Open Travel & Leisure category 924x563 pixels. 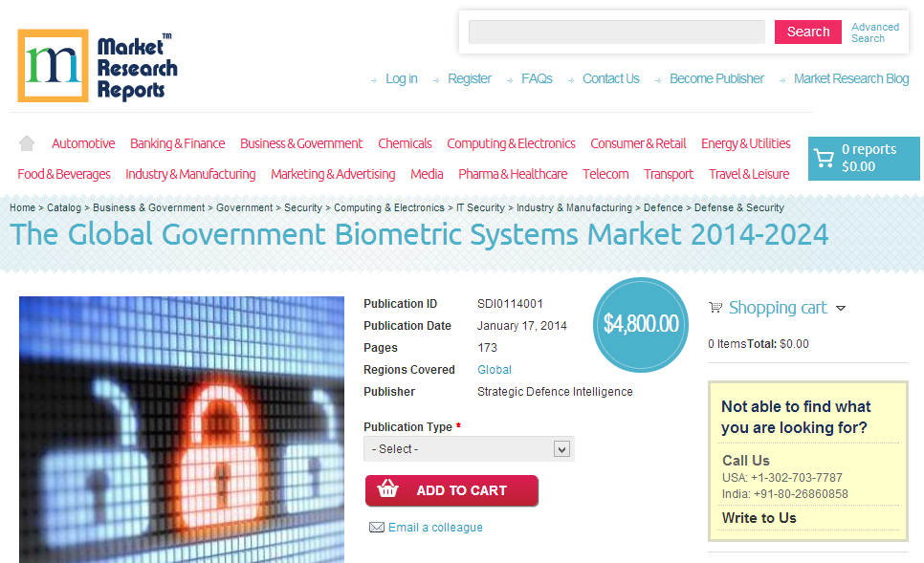click(x=749, y=174)
